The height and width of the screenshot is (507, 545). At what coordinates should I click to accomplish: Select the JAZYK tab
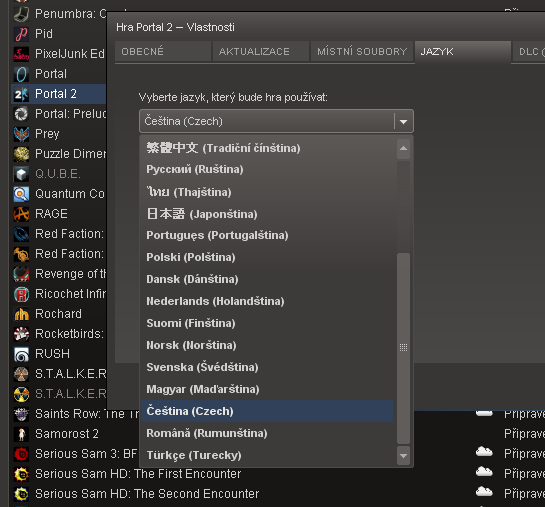click(x=463, y=51)
